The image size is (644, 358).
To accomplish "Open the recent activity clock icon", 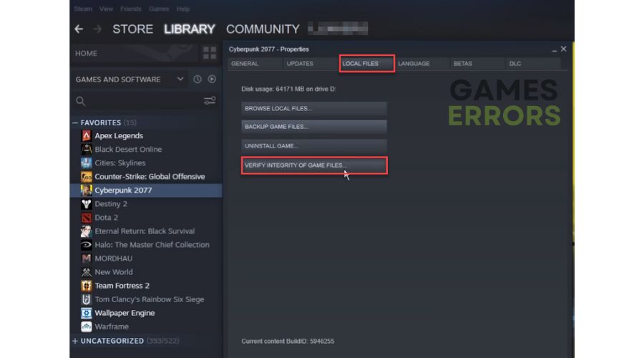I will (197, 79).
